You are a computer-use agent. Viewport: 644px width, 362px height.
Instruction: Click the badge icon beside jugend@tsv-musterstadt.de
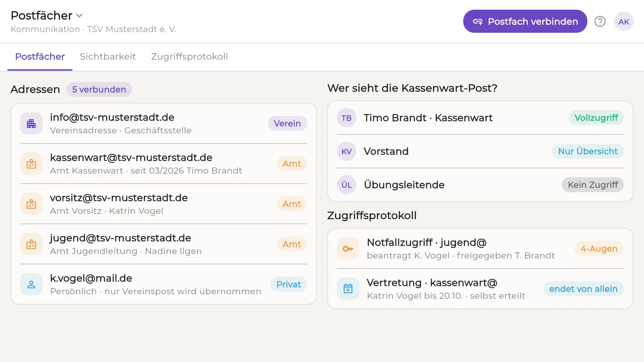coord(31,244)
